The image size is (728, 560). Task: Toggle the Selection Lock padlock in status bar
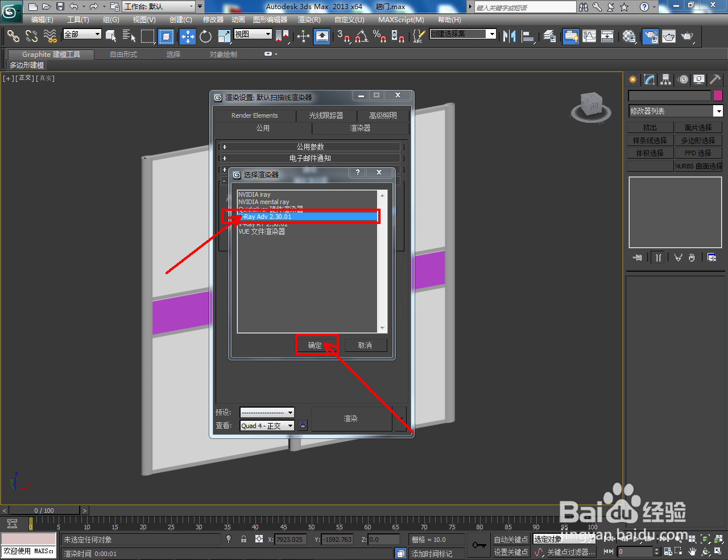tap(244, 539)
